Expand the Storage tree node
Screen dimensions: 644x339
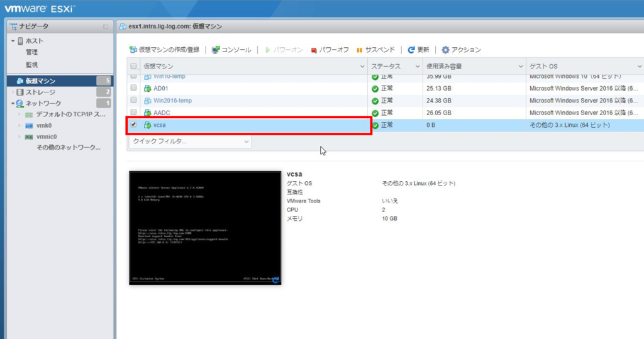13,92
